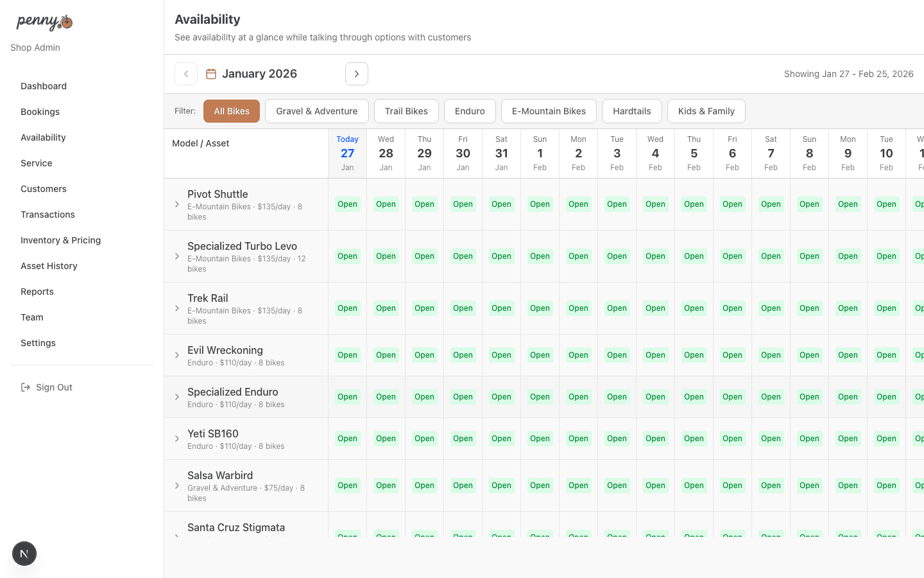Enable the Enduro bike filter
This screenshot has width=924, height=578.
pyautogui.click(x=470, y=110)
